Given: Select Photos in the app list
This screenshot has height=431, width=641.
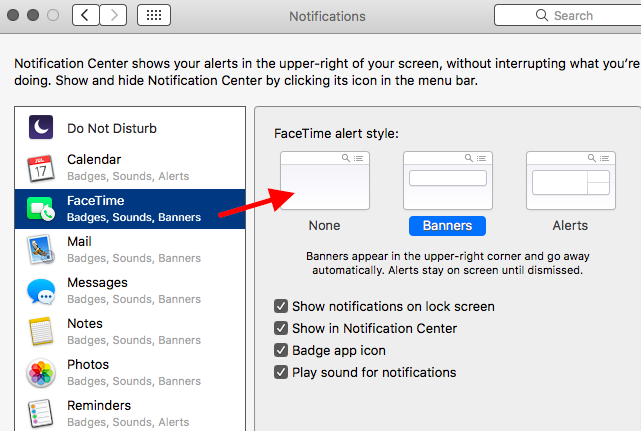Looking at the screenshot, I should (130, 372).
